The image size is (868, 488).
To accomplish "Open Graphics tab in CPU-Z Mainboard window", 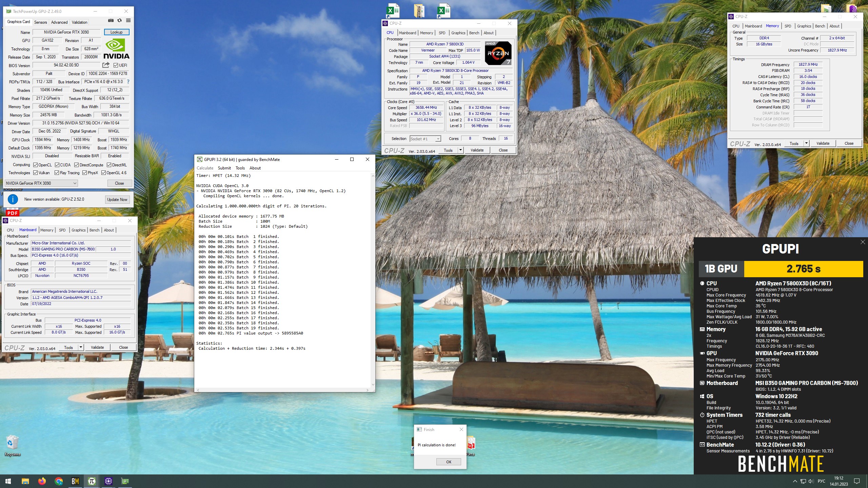I will 79,230.
